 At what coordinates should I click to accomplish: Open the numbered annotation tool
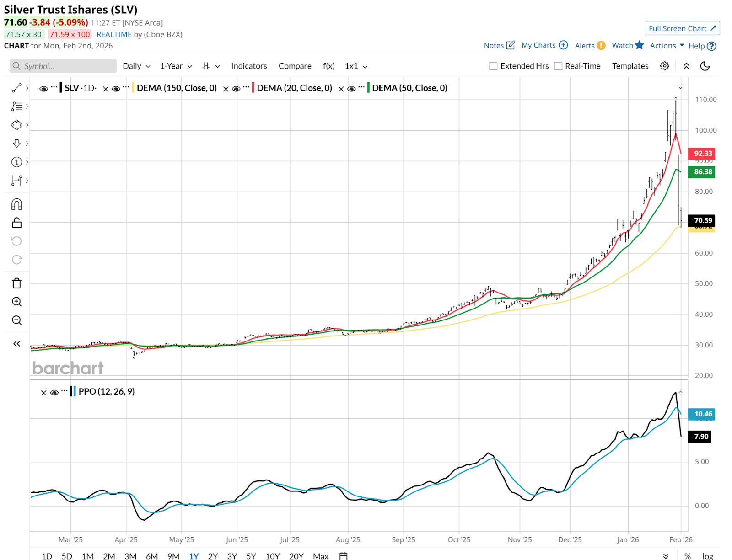16,162
